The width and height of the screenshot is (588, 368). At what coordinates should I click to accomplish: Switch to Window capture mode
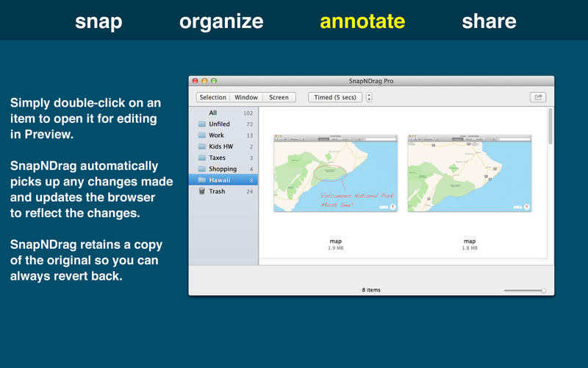(246, 97)
